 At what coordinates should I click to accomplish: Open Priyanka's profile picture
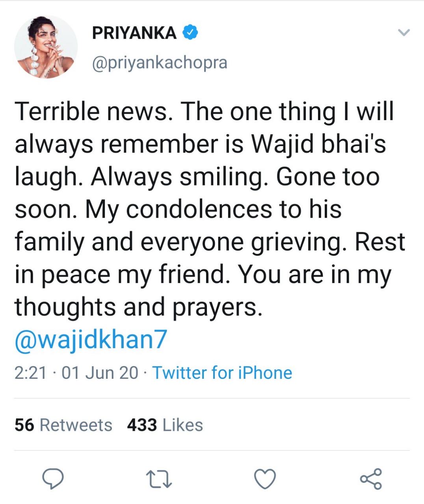(46, 47)
